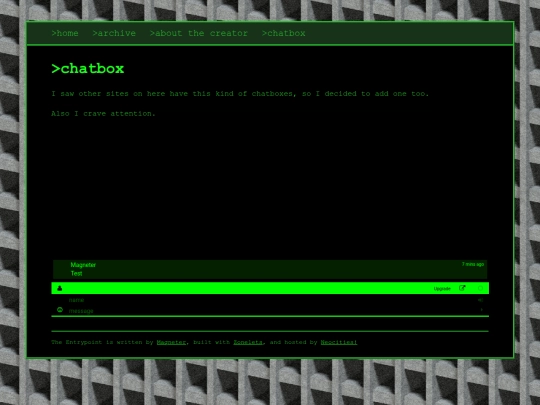This screenshot has height=405, width=540.
Task: Select the >chatbox nav item
Action: click(x=283, y=33)
